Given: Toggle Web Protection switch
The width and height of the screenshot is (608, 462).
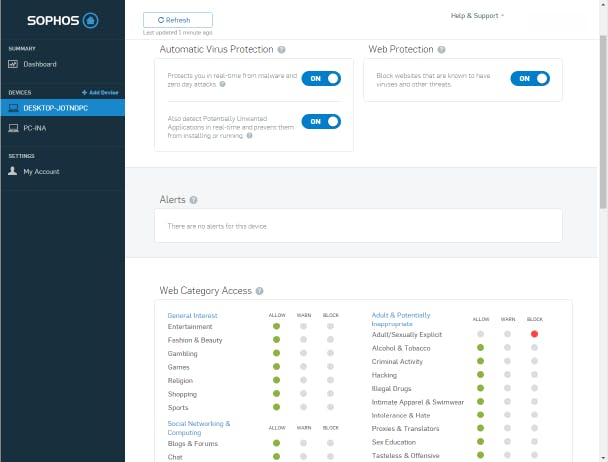Looking at the screenshot, I should click(x=530, y=78).
